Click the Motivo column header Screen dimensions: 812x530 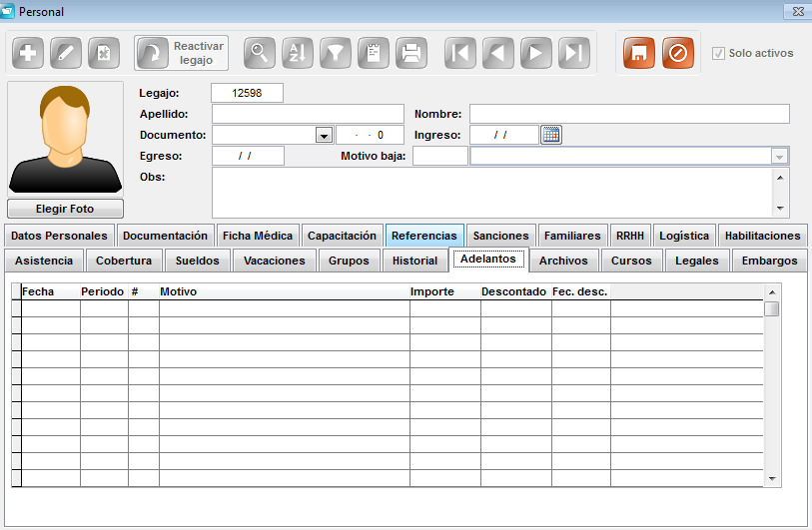(x=285, y=291)
